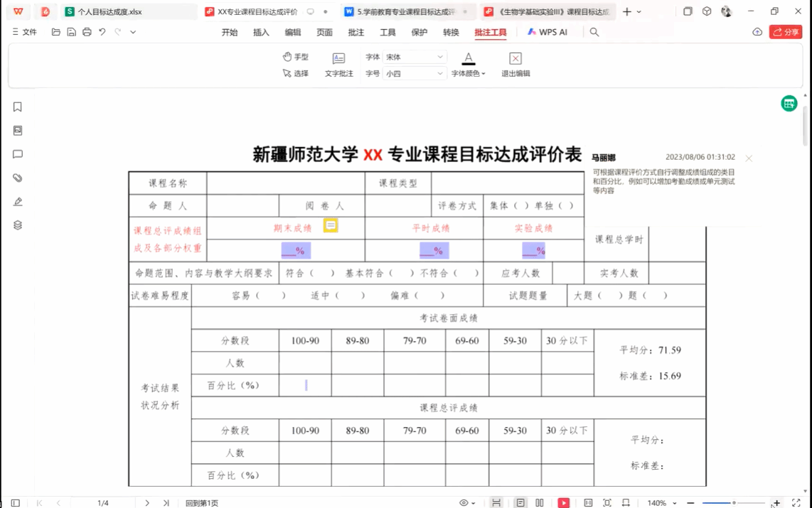Click the print icon in quick toolbar
Screen dimensions: 812x508
click(87, 32)
